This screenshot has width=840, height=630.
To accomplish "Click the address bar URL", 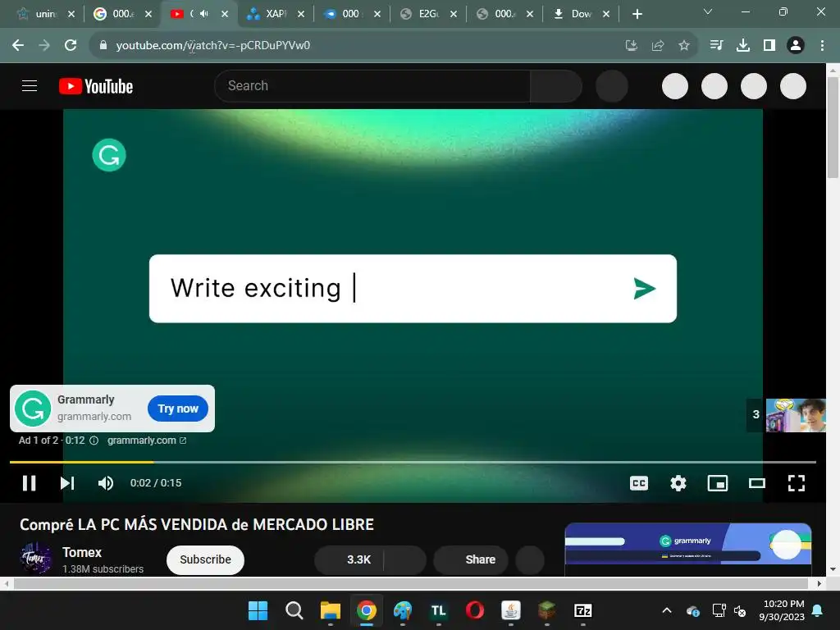I will coord(212,46).
